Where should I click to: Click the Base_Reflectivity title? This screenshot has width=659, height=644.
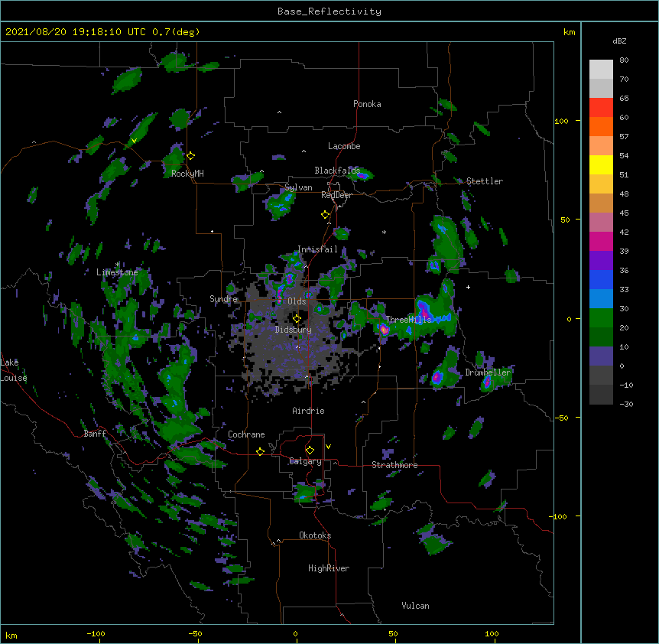[329, 11]
